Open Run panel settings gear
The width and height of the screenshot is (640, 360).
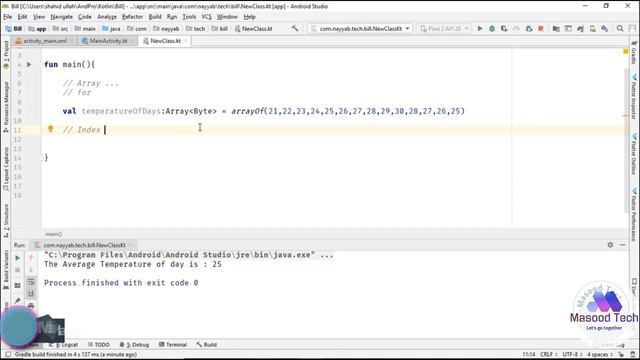[x=610, y=245]
